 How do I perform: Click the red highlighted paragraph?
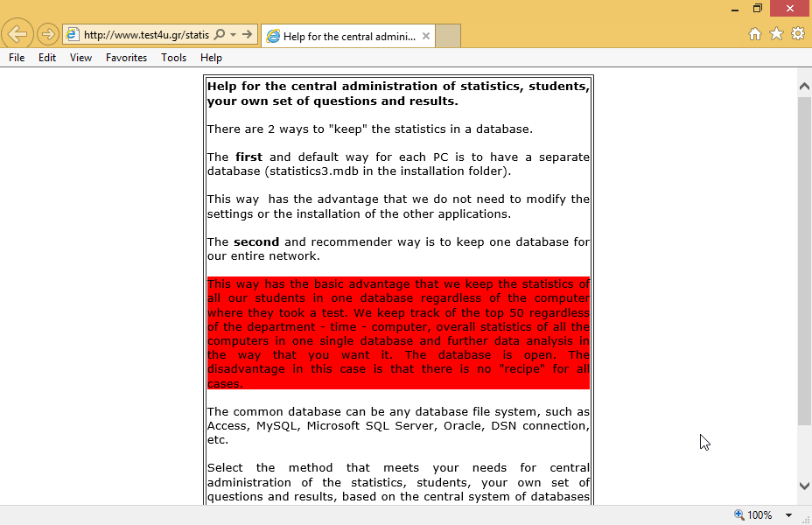click(x=398, y=332)
